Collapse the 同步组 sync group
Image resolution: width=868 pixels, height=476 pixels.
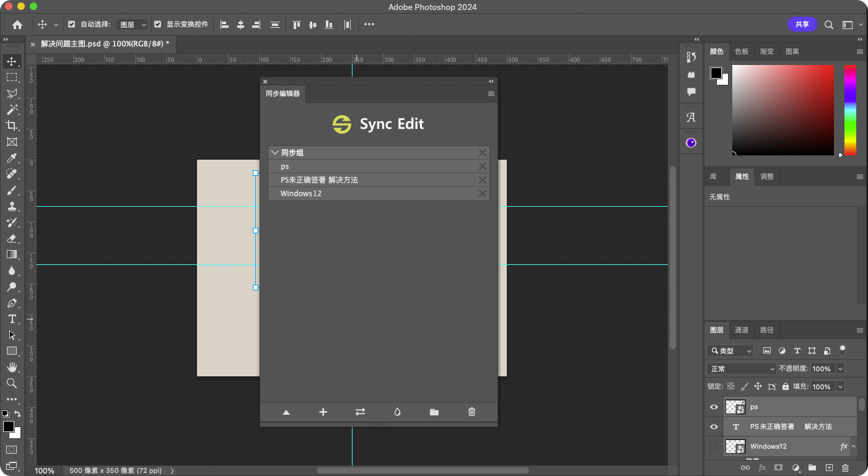(x=274, y=152)
